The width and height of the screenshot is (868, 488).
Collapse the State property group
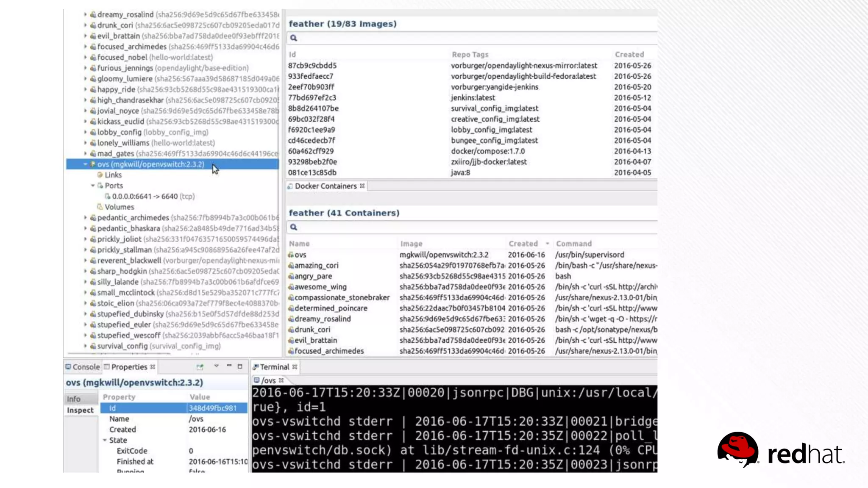tap(105, 440)
